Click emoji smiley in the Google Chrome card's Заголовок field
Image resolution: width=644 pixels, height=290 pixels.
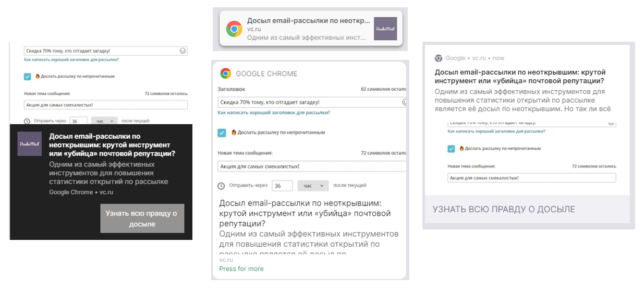pos(403,102)
